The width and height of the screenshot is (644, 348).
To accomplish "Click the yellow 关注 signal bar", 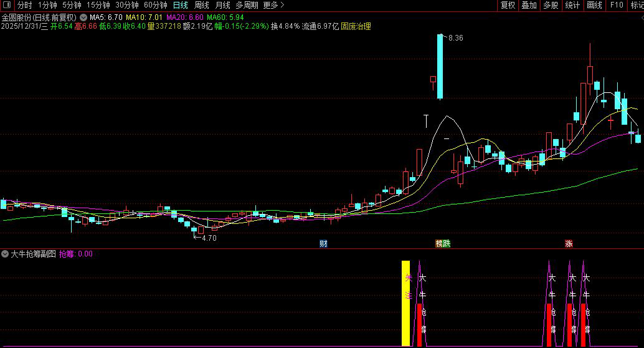I will (405, 303).
